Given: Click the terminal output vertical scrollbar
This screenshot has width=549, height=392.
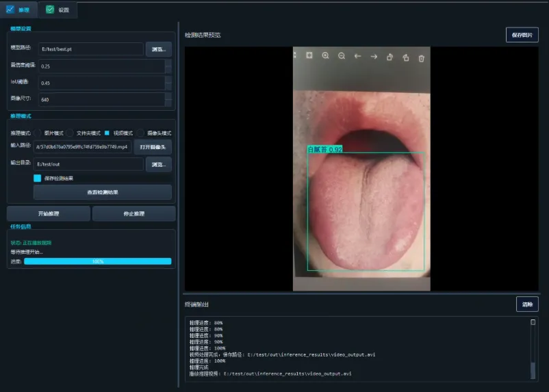Looking at the screenshot, I should click(x=533, y=349).
